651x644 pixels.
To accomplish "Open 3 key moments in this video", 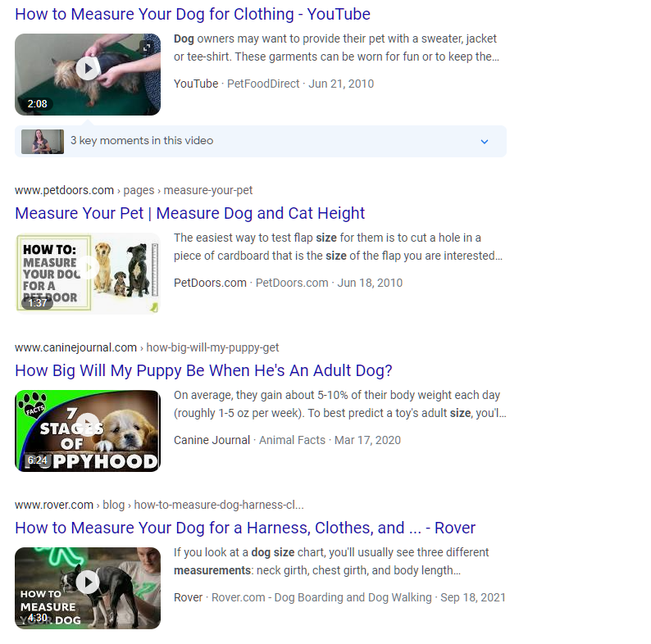I will pyautogui.click(x=142, y=141).
